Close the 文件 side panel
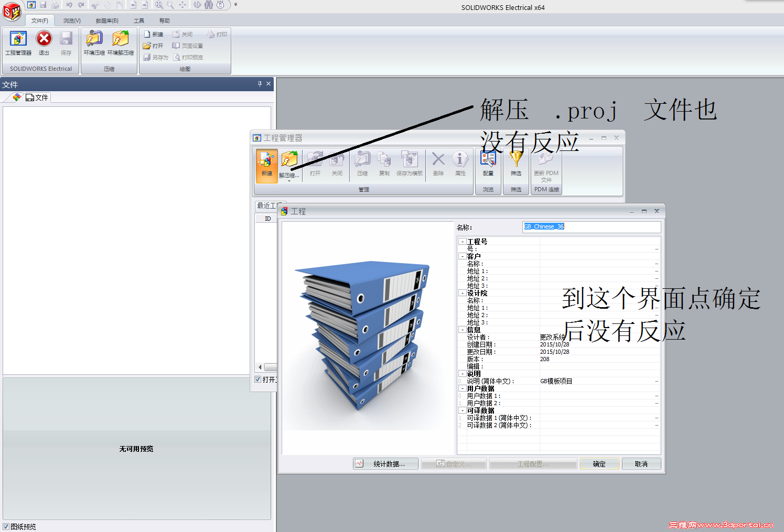The width and height of the screenshot is (784, 532). pyautogui.click(x=269, y=84)
